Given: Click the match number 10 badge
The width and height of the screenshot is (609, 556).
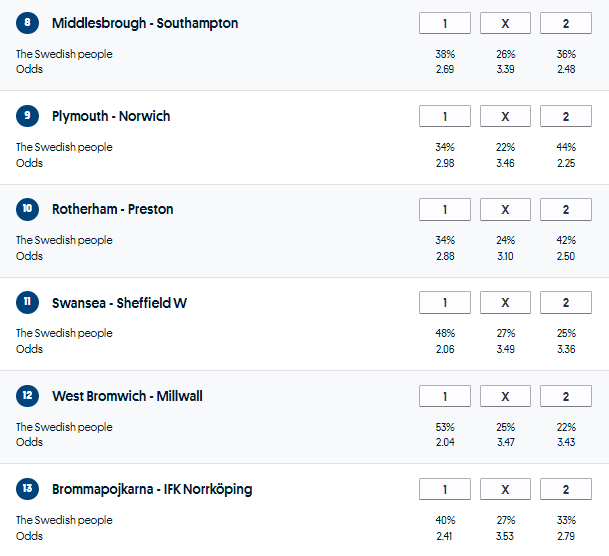Looking at the screenshot, I should click(x=27, y=209).
